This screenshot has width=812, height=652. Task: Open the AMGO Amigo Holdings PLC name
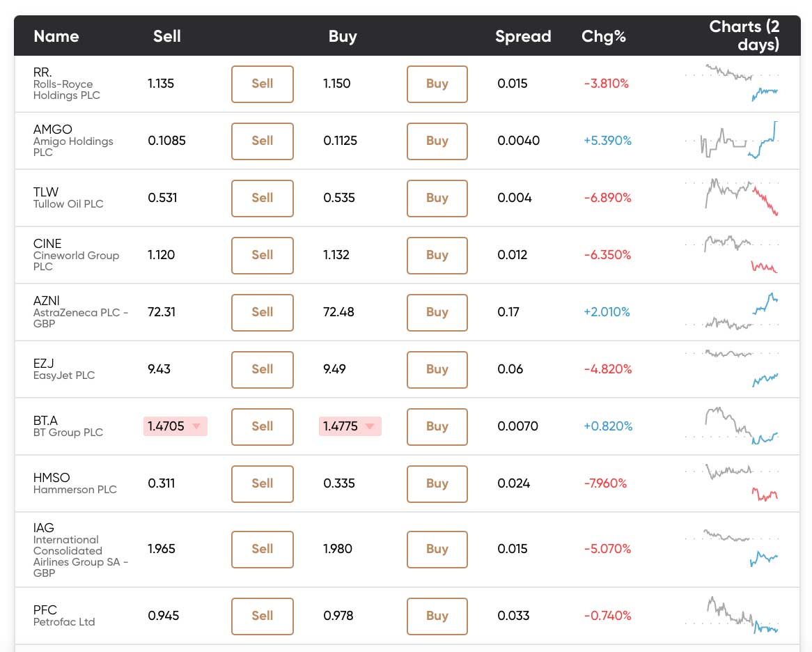click(73, 140)
